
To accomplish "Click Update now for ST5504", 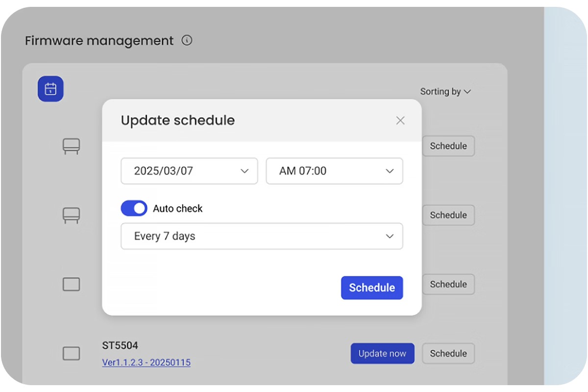I will [382, 353].
